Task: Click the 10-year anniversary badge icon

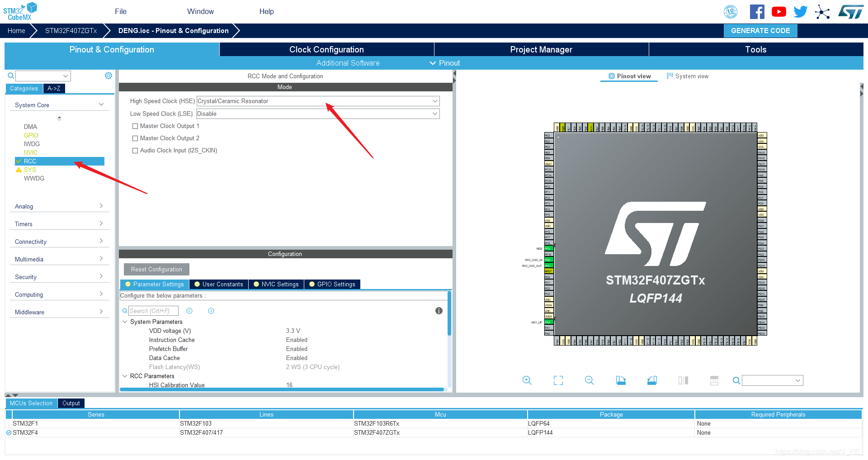Action: click(731, 12)
